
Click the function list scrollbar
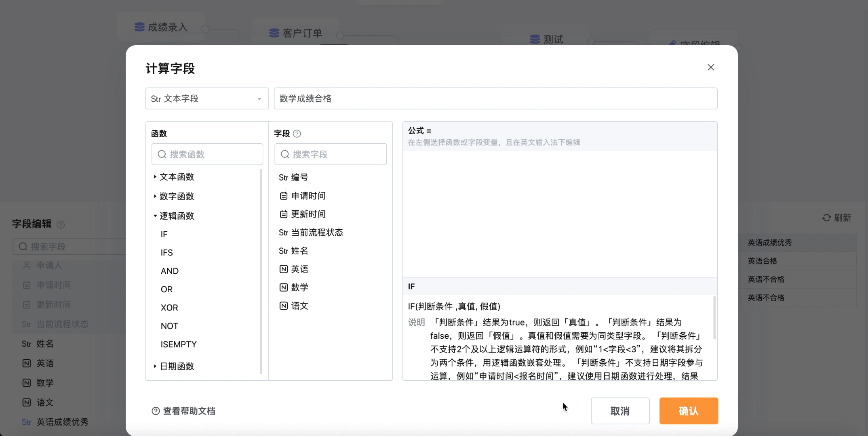click(x=261, y=271)
